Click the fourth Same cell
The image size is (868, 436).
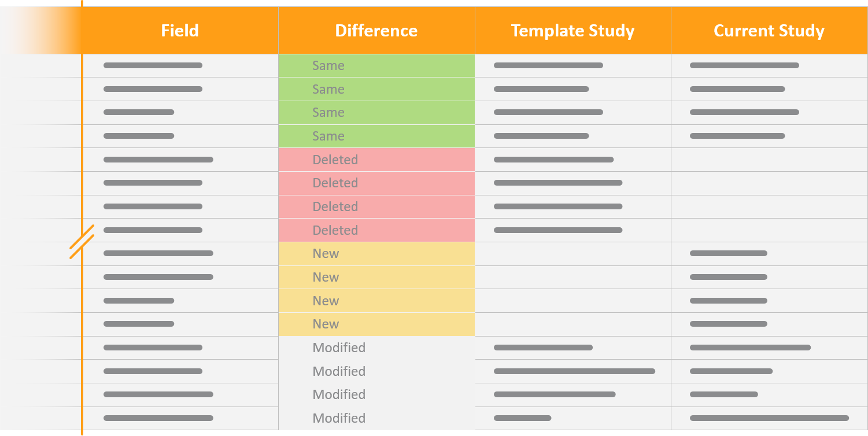pyautogui.click(x=376, y=136)
